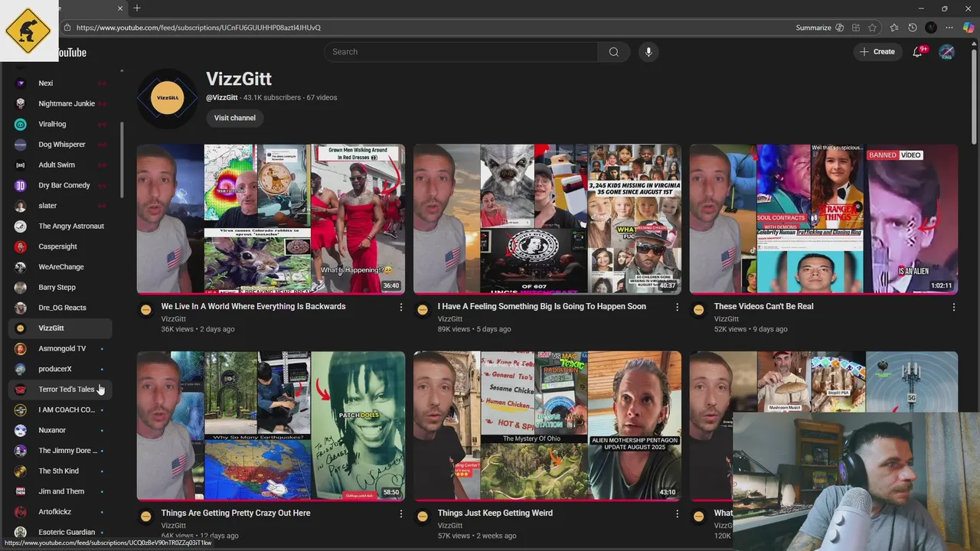This screenshot has width=980, height=551.
Task: Select Terror Ted's Tales in sidebar
Action: click(60, 390)
